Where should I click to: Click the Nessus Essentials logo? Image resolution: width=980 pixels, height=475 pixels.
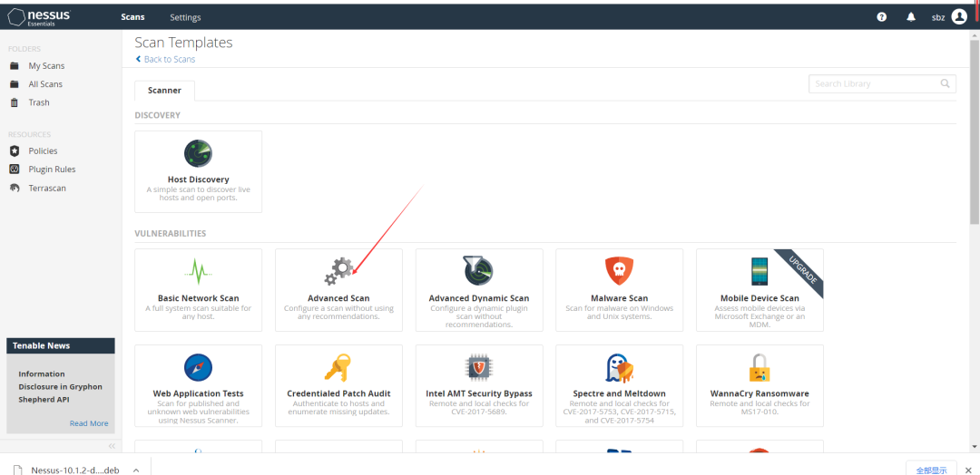[x=39, y=17]
